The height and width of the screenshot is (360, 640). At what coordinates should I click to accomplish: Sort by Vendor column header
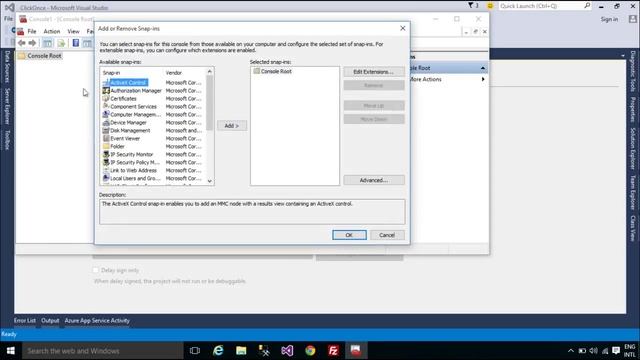173,73
